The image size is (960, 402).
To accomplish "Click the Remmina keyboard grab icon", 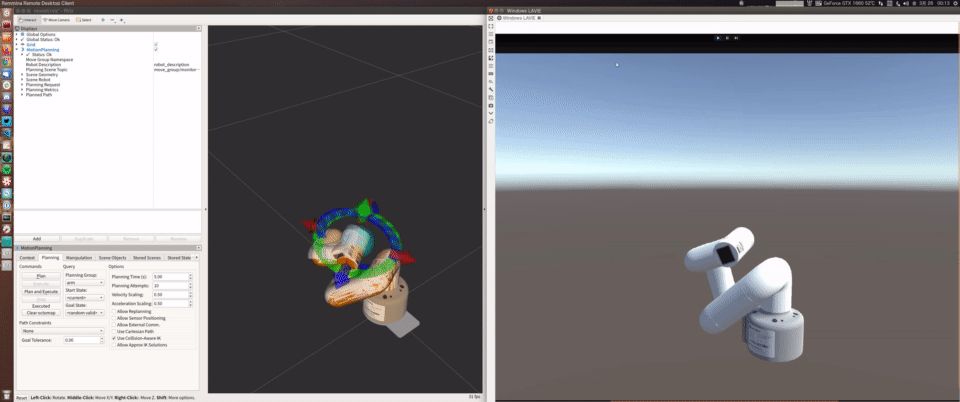I will click(491, 73).
